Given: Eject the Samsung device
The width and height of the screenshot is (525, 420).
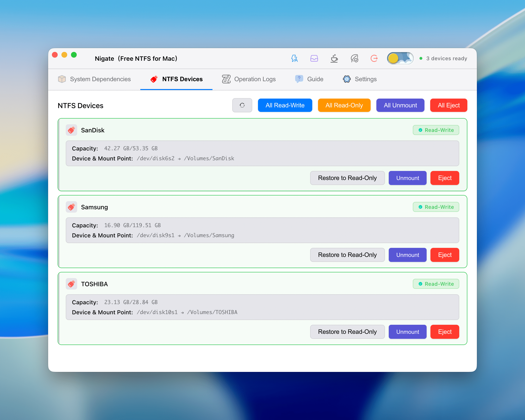Looking at the screenshot, I should (445, 255).
